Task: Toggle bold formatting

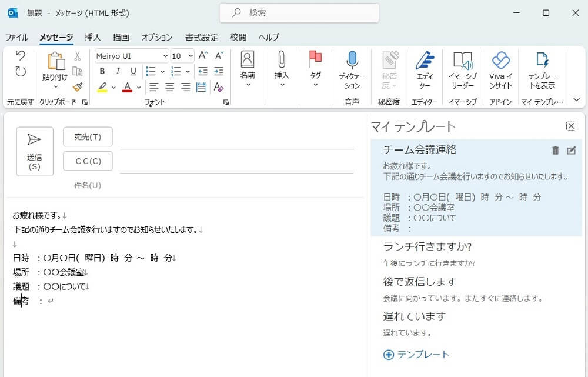Action: (x=102, y=71)
